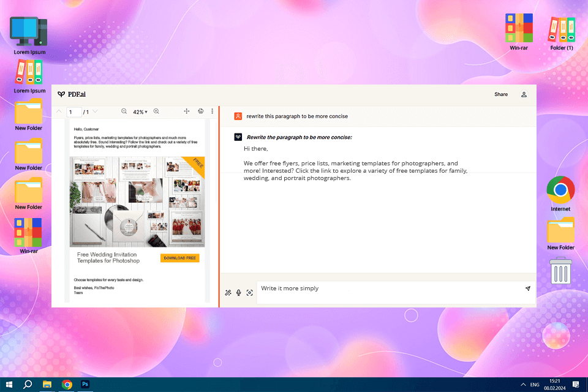Click the PDF.ai logo
Viewport: 588px width, 392px height.
click(x=72, y=94)
